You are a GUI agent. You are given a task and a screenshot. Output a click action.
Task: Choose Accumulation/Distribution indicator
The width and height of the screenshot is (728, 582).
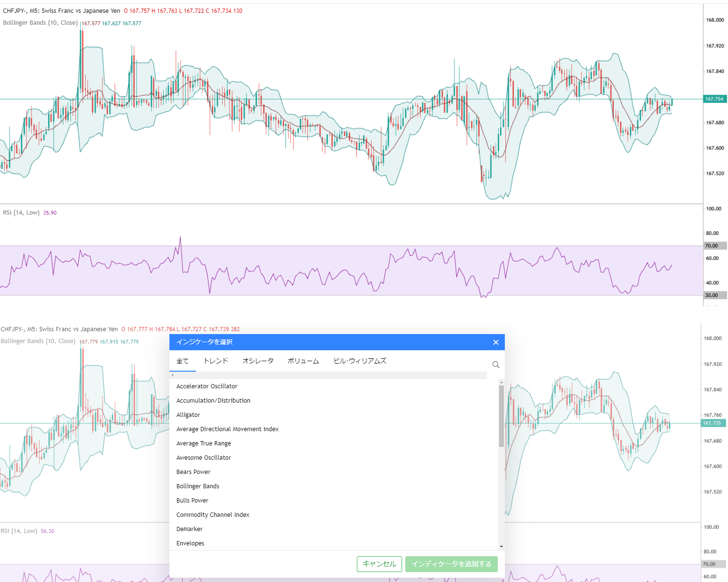click(x=334, y=401)
